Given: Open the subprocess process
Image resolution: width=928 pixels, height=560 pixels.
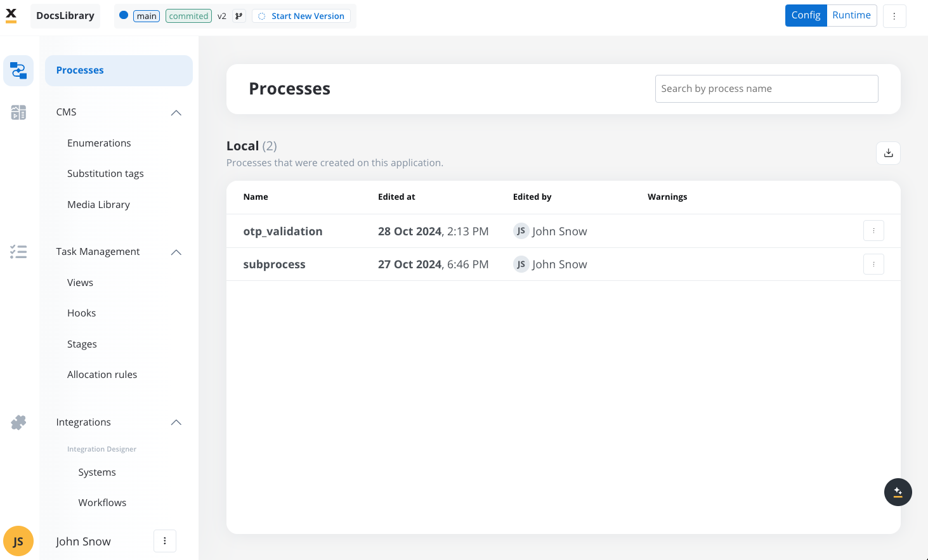Looking at the screenshot, I should tap(274, 264).
